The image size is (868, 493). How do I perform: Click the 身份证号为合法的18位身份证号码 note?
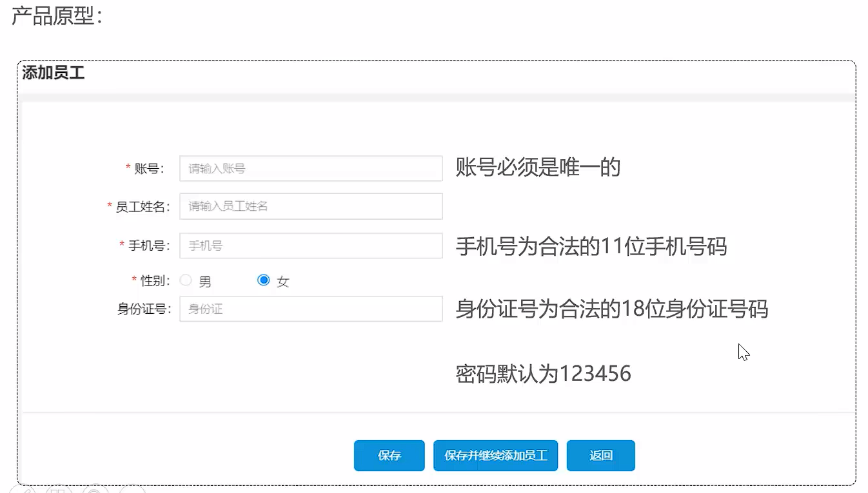click(x=611, y=309)
